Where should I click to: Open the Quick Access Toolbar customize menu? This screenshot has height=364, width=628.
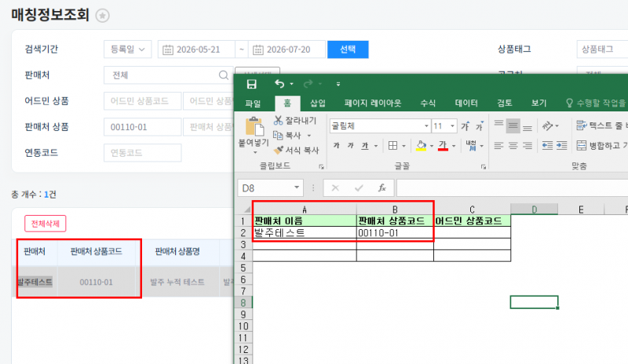[338, 84]
